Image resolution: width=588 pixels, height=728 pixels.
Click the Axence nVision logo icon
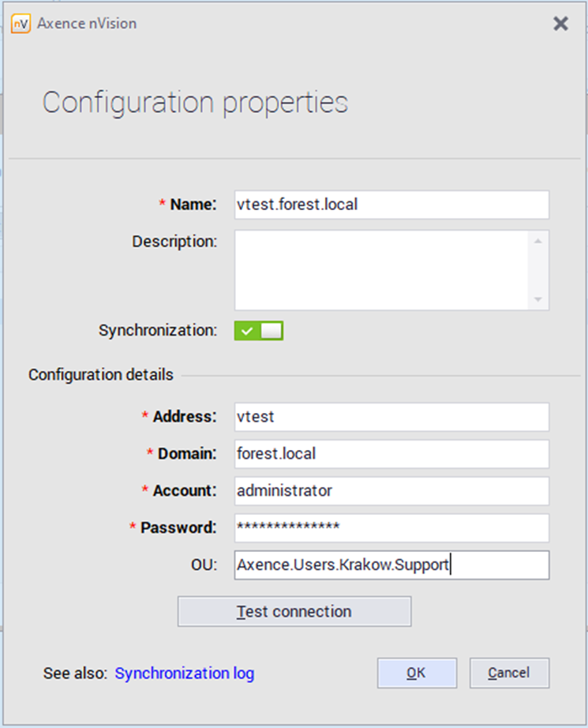pyautogui.click(x=21, y=24)
